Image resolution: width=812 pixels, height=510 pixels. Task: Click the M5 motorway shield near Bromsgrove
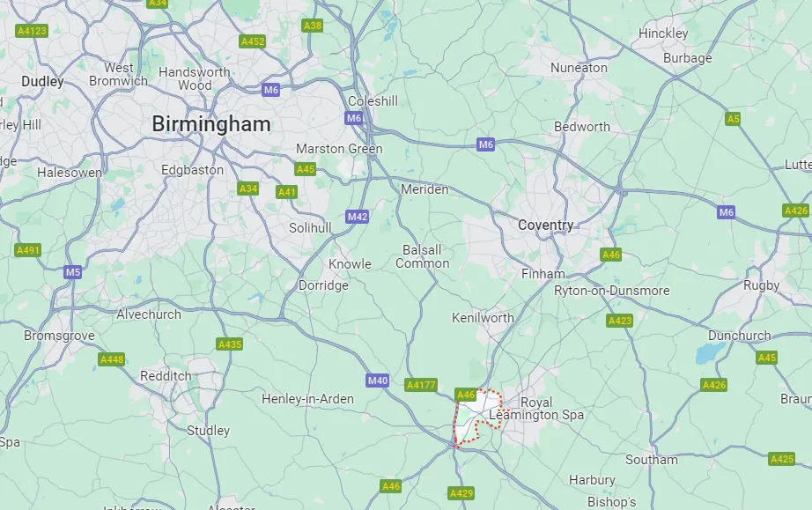(x=73, y=272)
